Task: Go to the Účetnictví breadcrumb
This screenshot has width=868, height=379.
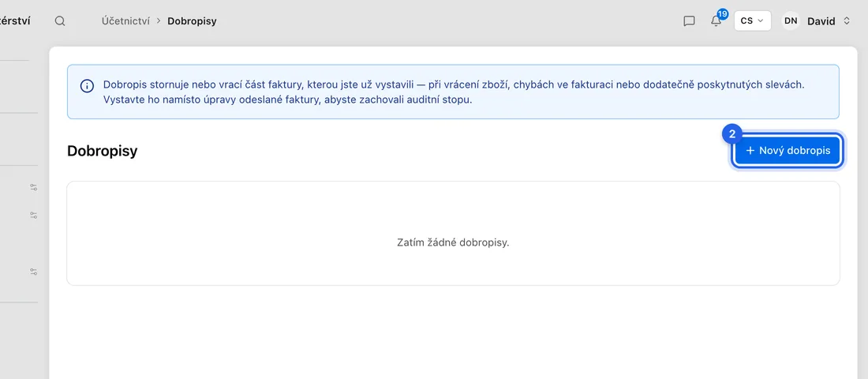Action: coord(125,21)
